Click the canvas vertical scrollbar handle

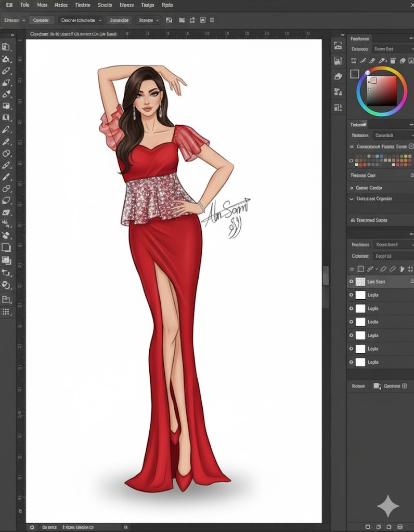pos(326,276)
